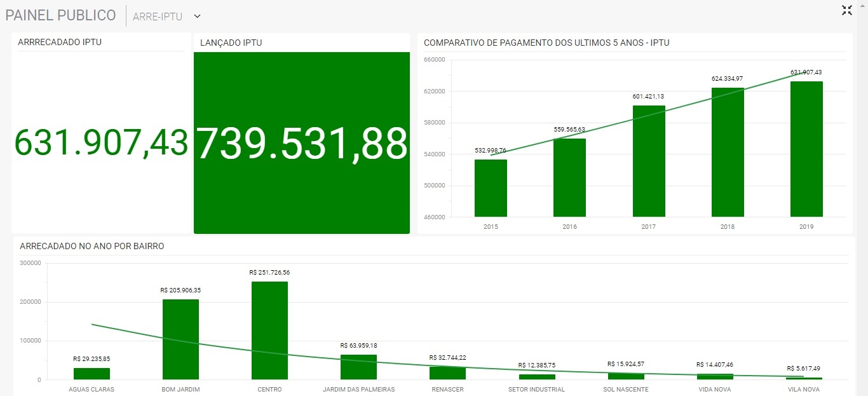Click the SETOR INDUSTRIAL axis label

click(x=536, y=389)
